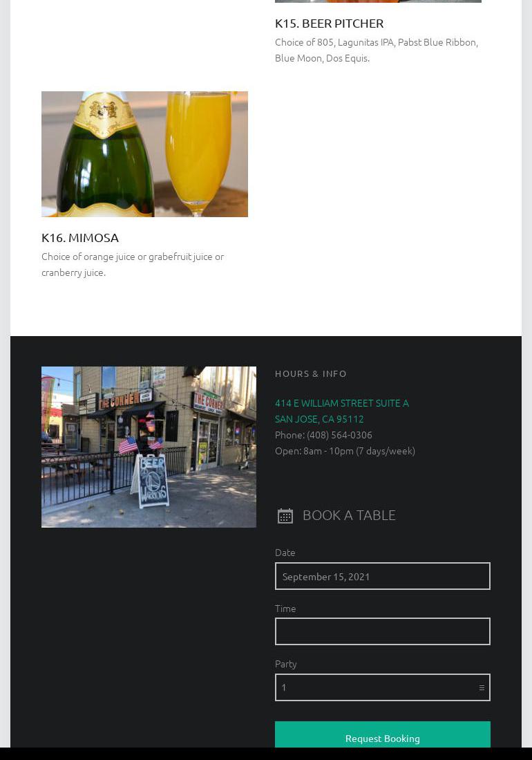The image size is (532, 760).
Task: Click the San Jose, CA 95112 link
Action: (x=319, y=419)
